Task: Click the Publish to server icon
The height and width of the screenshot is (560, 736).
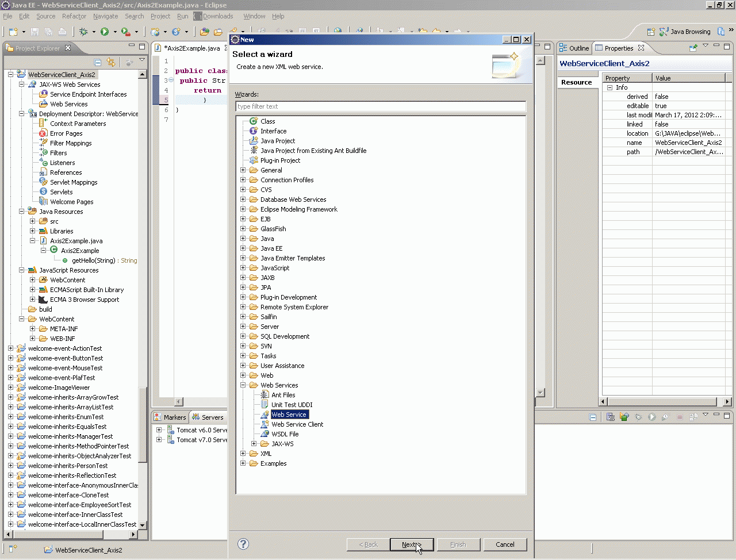Action: tap(693, 417)
